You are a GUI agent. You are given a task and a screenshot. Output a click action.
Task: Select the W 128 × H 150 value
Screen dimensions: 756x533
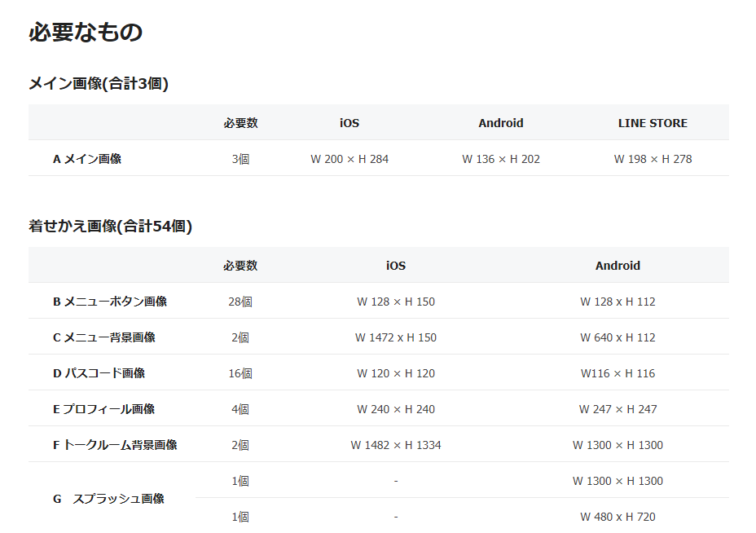396,302
